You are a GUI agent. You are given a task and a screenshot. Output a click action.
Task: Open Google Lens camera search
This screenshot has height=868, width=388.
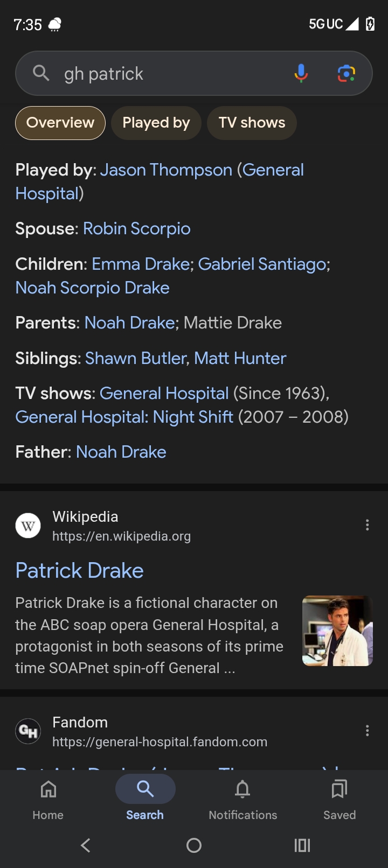346,73
